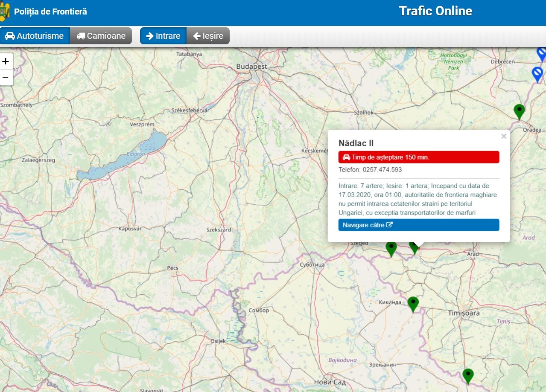
Task: Switch direction to Ieșire
Action: (208, 36)
